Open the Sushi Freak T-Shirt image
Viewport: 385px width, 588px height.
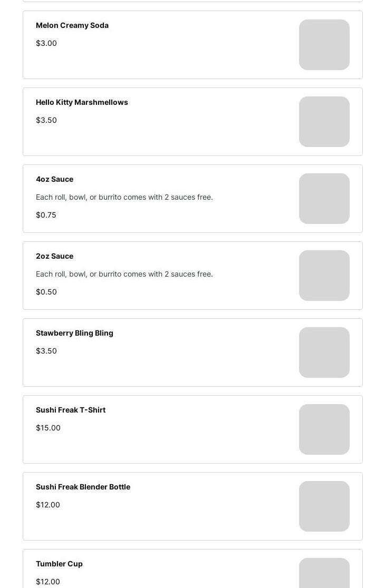(x=324, y=429)
